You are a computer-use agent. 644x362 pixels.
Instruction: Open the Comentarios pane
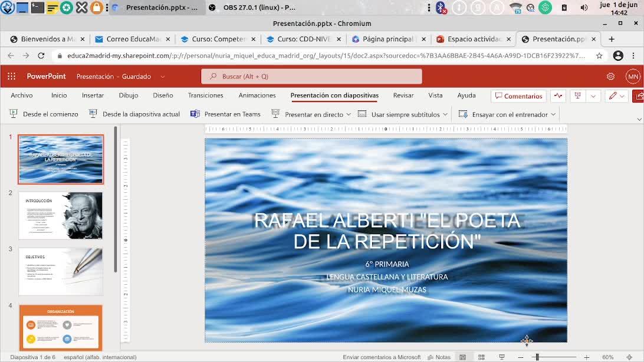(518, 96)
